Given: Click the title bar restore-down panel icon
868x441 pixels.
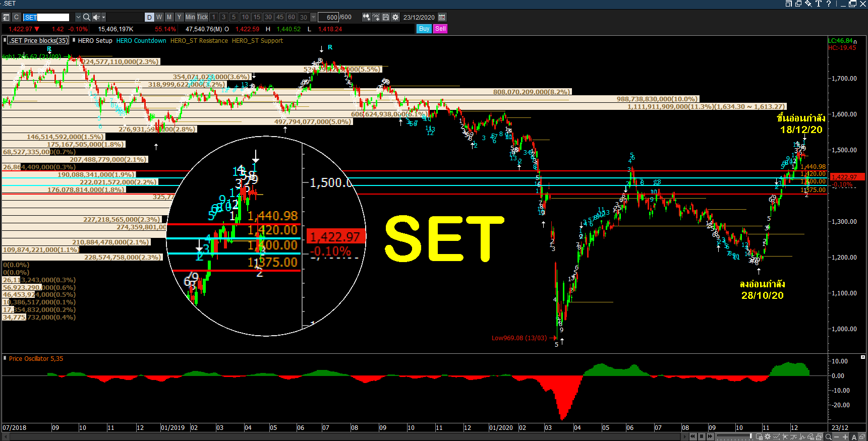Looking at the screenshot, I should pyautogui.click(x=789, y=4).
